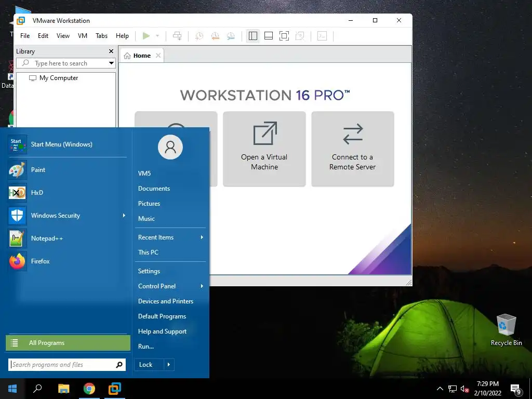Open the power options dropdown arrow beside play
Screen dimensions: 532x399
coord(157,36)
